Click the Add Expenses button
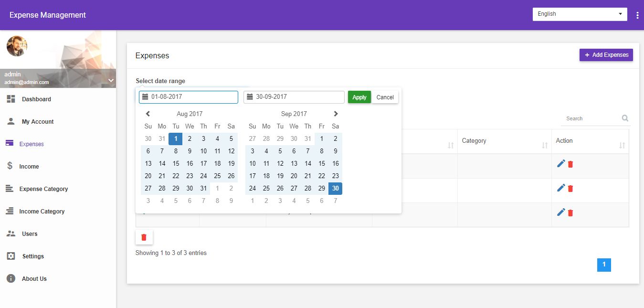644x308 pixels. click(606, 55)
